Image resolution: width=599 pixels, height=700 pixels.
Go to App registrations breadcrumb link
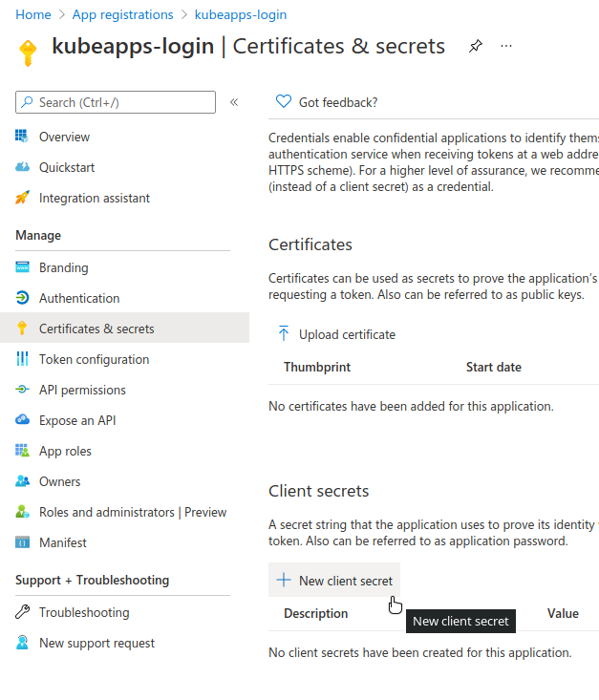(123, 14)
